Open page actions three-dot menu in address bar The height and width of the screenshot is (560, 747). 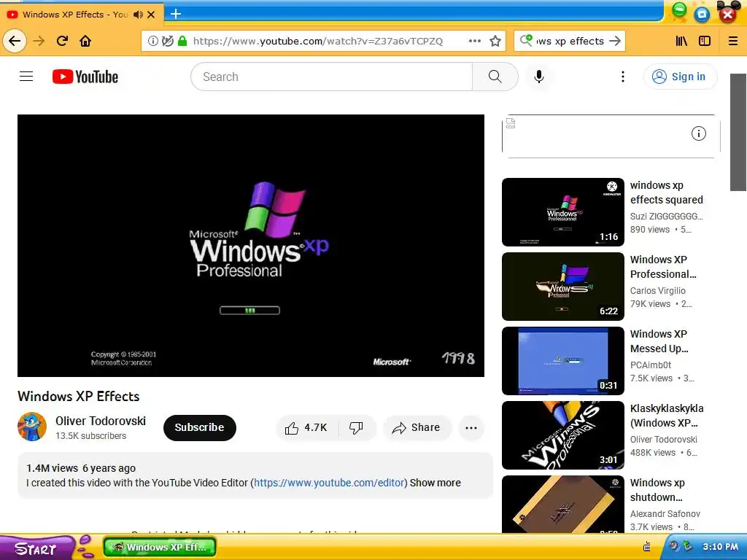tap(474, 41)
